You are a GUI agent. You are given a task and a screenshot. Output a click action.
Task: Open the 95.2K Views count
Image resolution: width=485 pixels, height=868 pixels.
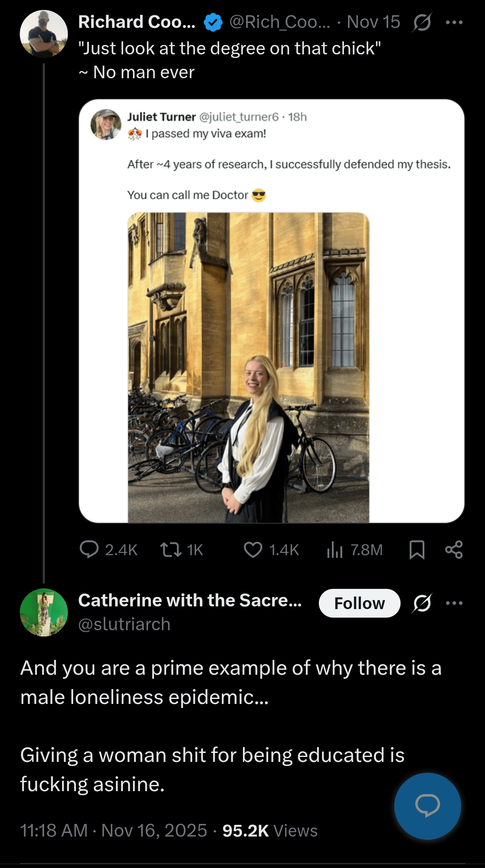(x=270, y=831)
